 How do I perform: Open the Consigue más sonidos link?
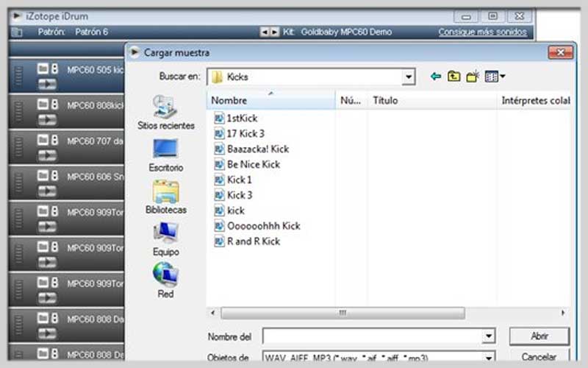482,32
